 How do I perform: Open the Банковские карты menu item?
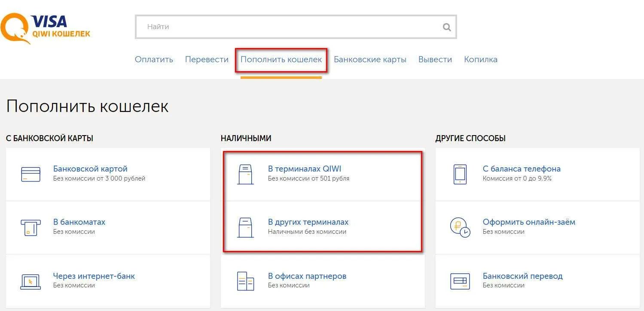click(x=370, y=60)
